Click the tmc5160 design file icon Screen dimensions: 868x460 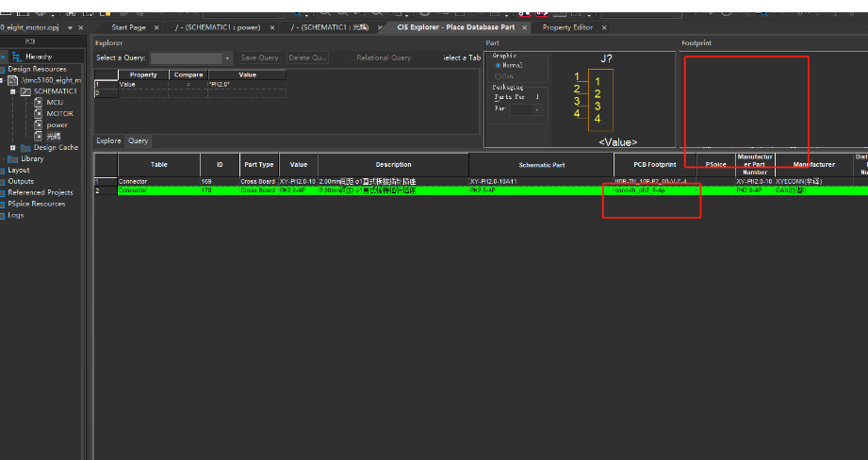(13, 80)
